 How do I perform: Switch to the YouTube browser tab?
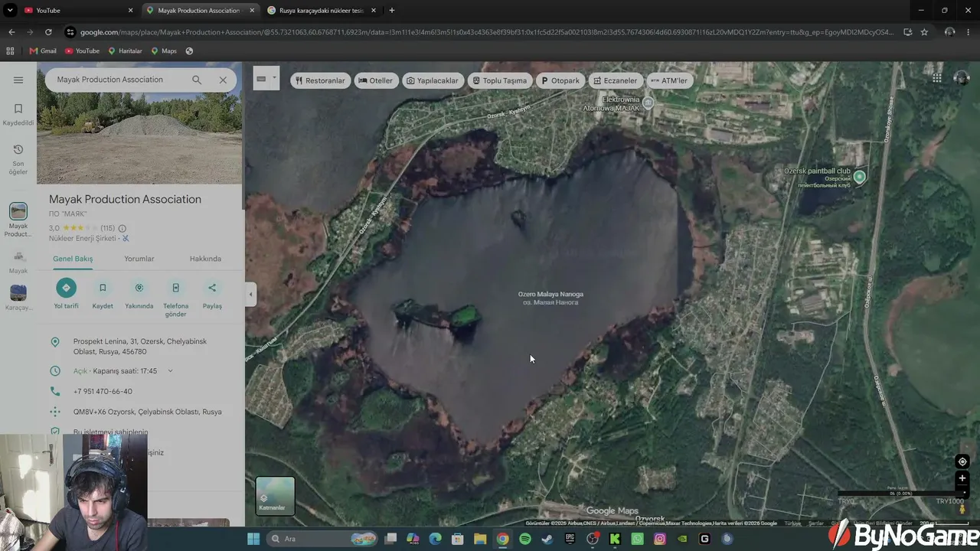pyautogui.click(x=80, y=11)
